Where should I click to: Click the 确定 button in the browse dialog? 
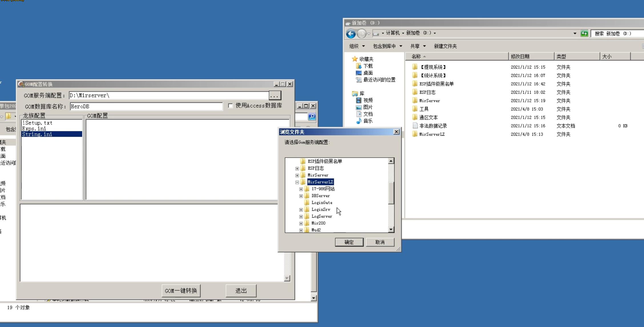349,242
